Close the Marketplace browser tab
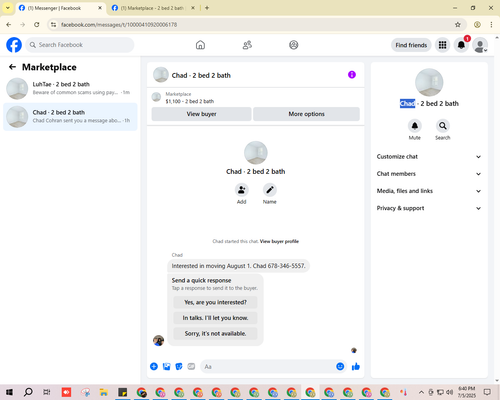 193,8
